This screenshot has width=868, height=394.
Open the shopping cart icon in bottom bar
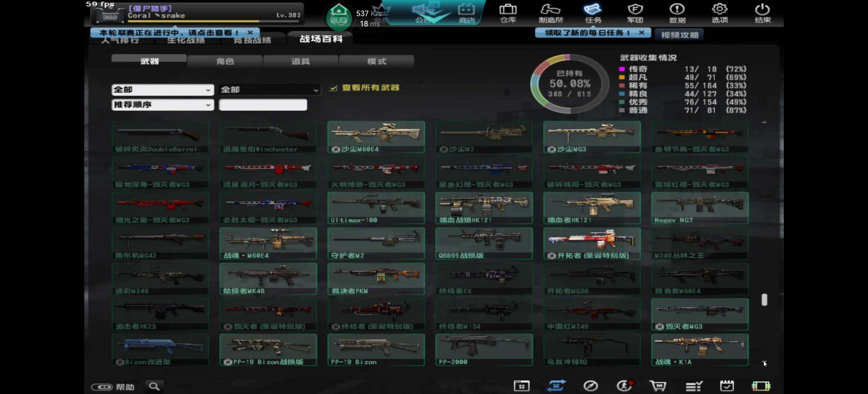[x=658, y=386]
